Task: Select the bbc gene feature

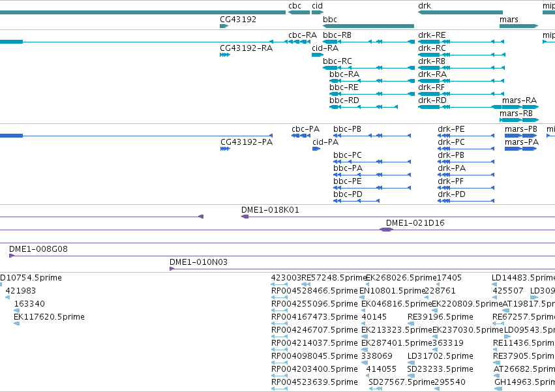Action: point(368,26)
